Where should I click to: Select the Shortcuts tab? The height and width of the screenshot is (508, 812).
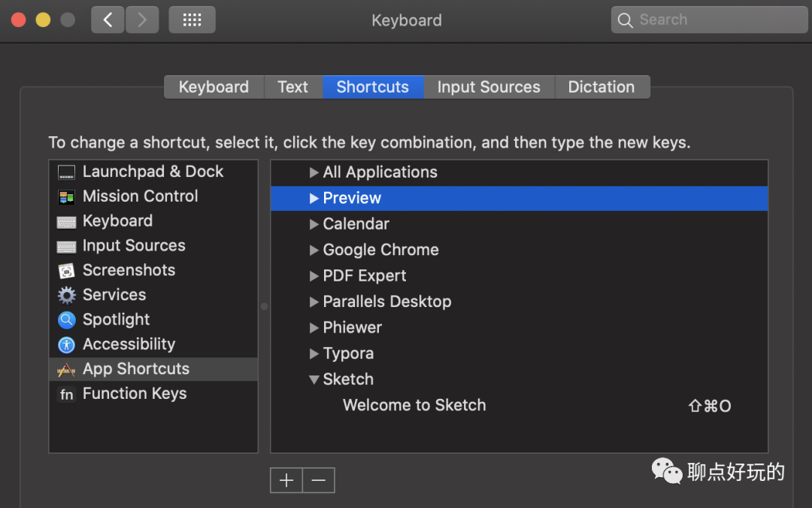(373, 87)
